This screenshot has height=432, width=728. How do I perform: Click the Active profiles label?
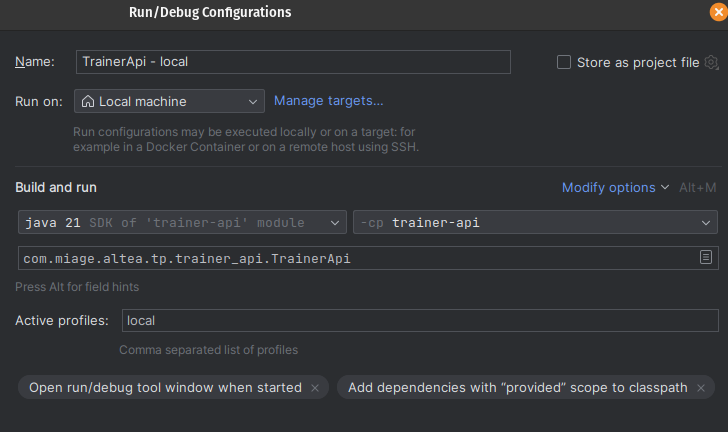point(62,321)
